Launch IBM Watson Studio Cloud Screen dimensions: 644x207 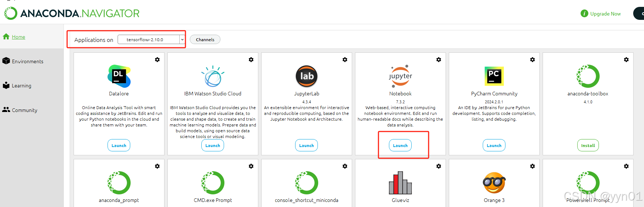tap(213, 145)
